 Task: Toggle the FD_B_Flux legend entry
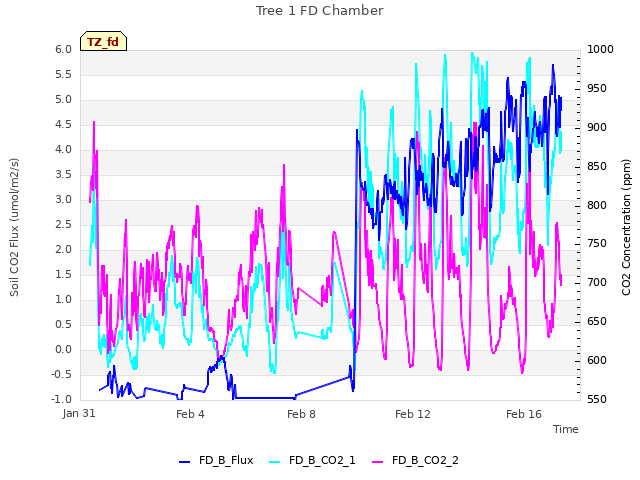216,460
